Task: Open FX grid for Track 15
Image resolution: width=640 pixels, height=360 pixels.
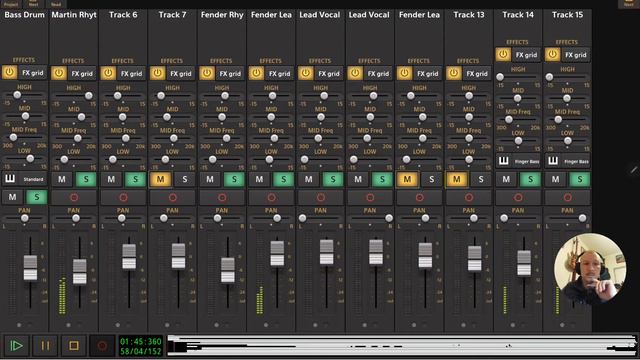Action: coord(576,55)
